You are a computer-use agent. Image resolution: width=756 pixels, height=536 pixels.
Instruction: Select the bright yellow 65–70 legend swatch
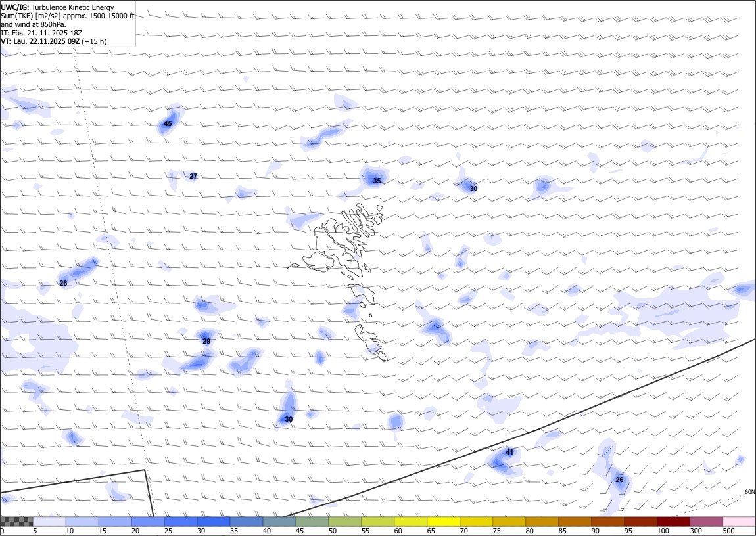tap(443, 522)
